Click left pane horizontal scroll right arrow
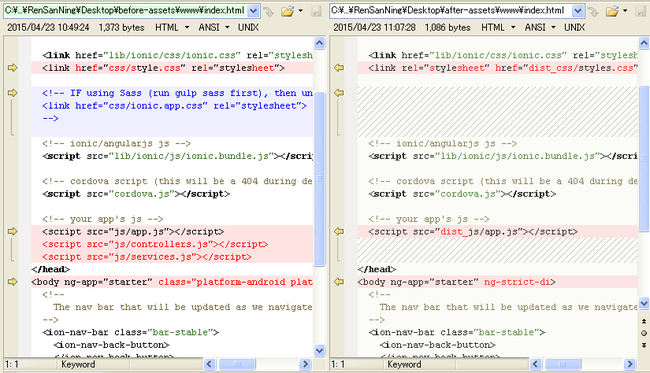Screen dimensions: 650x373 (305, 364)
